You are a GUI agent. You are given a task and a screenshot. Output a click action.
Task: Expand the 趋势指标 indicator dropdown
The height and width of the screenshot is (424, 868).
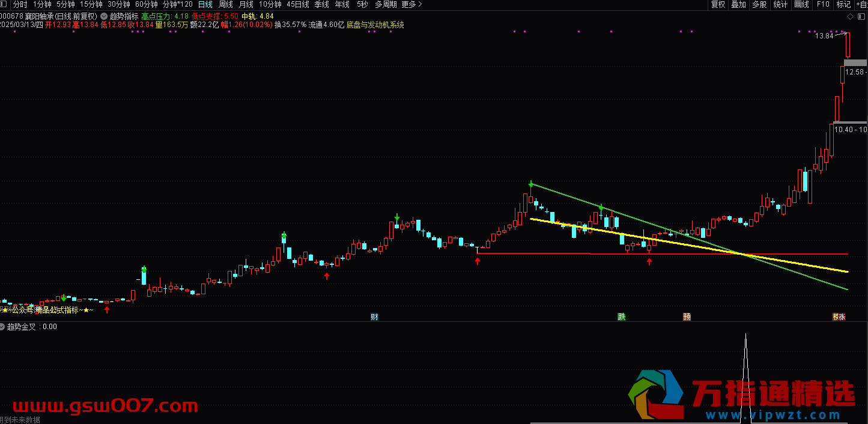tap(105, 16)
